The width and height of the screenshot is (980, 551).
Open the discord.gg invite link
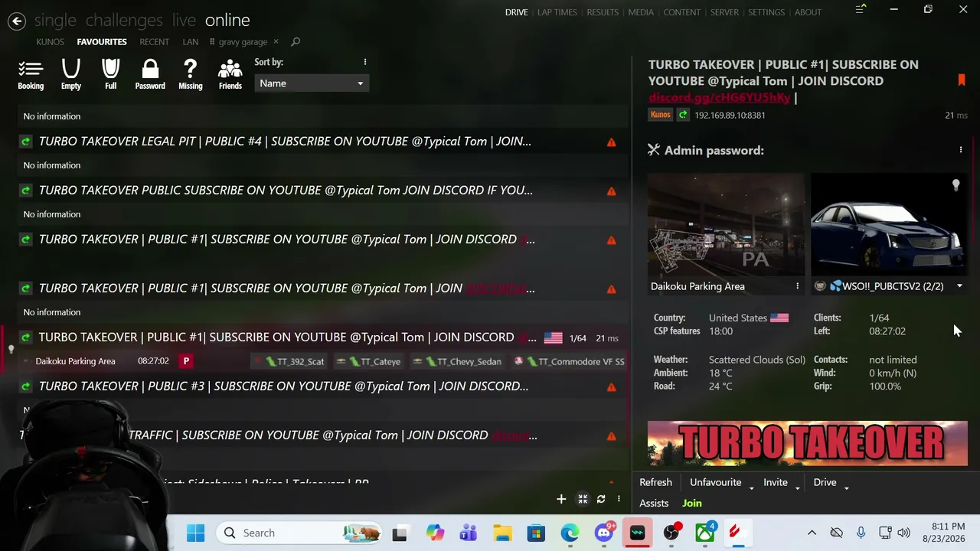click(x=719, y=98)
